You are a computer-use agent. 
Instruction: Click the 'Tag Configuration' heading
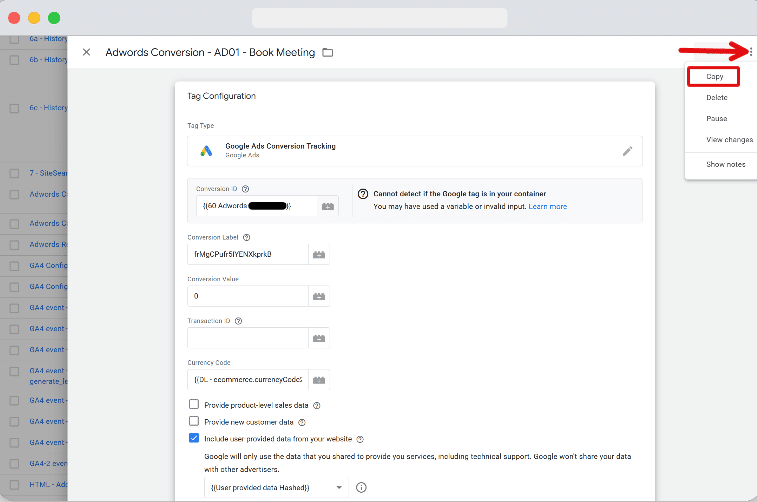(222, 96)
